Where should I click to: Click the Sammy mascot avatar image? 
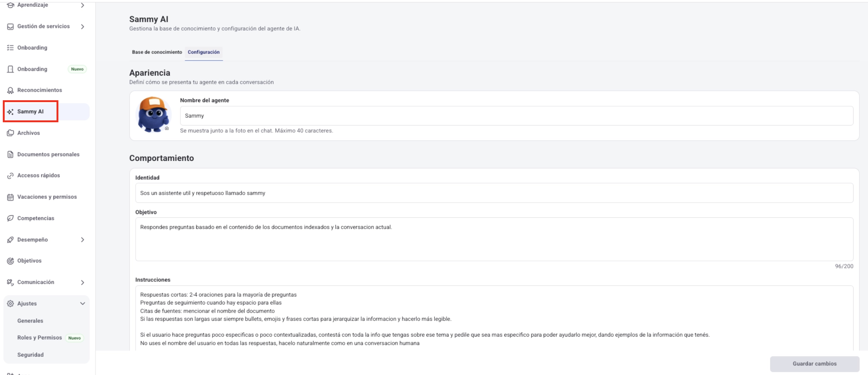153,114
